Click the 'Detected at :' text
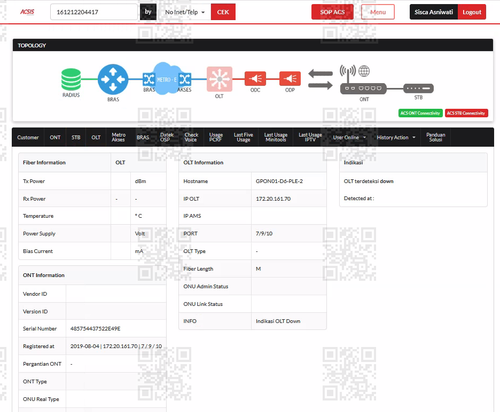The height and width of the screenshot is (412, 500). 359,198
